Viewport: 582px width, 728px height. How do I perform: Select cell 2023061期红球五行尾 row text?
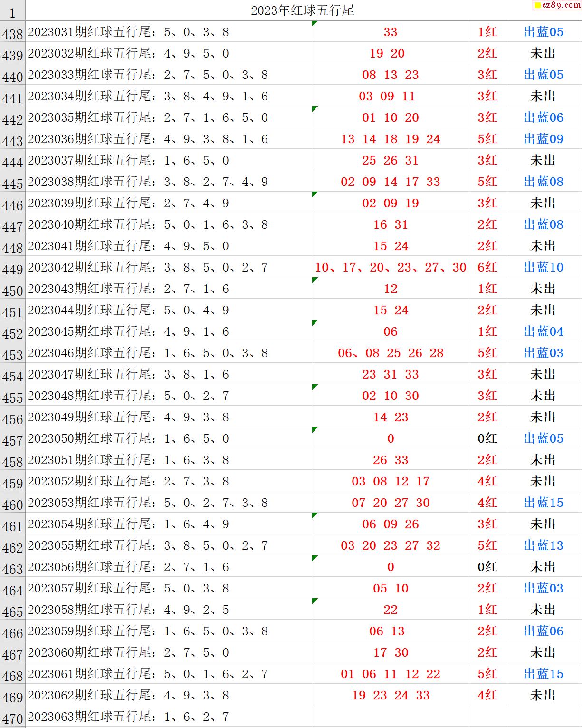pos(169,674)
